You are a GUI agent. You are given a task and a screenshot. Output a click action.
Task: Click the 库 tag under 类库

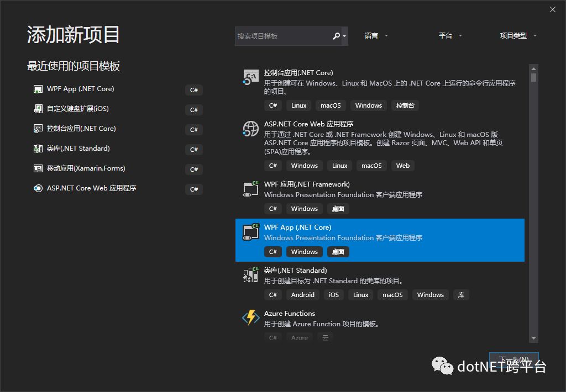click(x=461, y=295)
